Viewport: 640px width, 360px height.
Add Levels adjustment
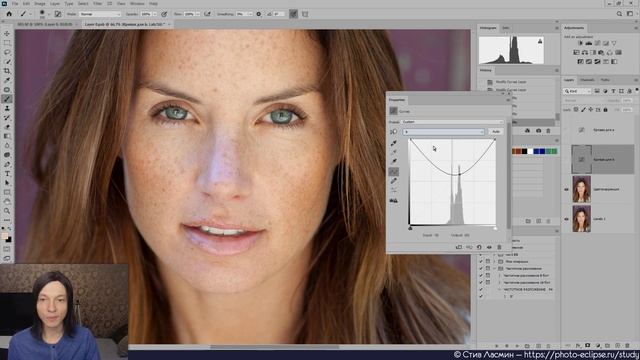pyautogui.click(x=589, y=43)
